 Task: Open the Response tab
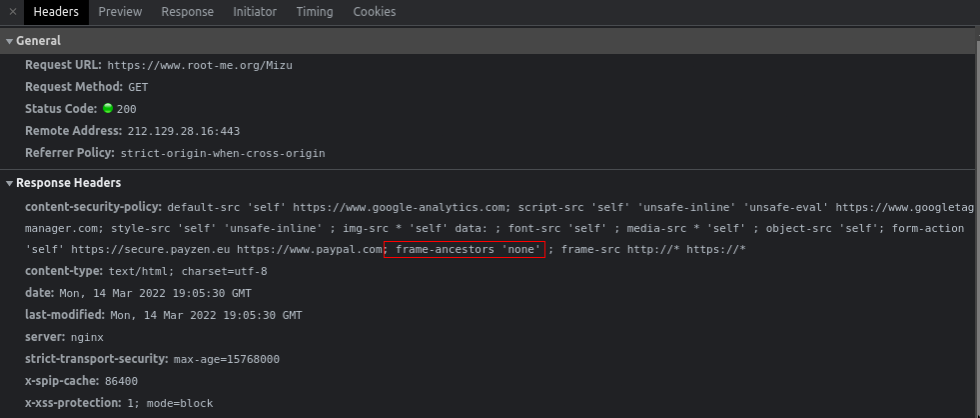tap(188, 11)
